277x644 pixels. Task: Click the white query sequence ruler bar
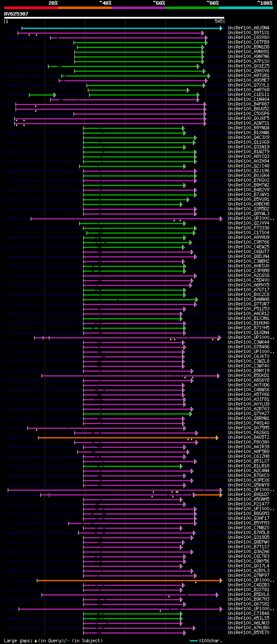tap(114, 18)
